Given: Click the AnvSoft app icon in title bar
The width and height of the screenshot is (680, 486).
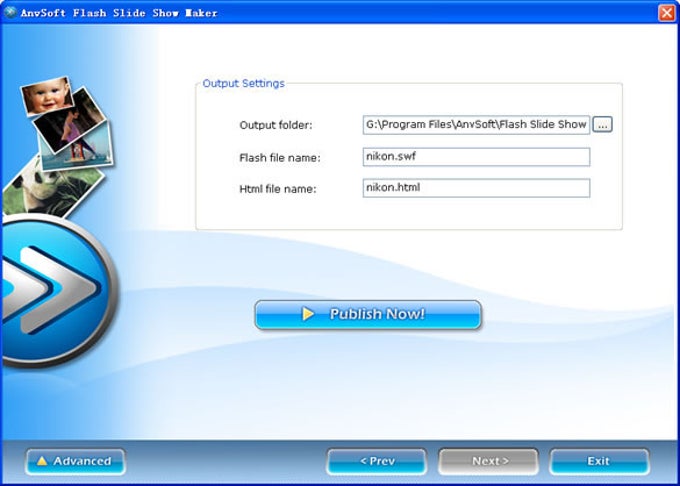Looking at the screenshot, I should (10, 12).
